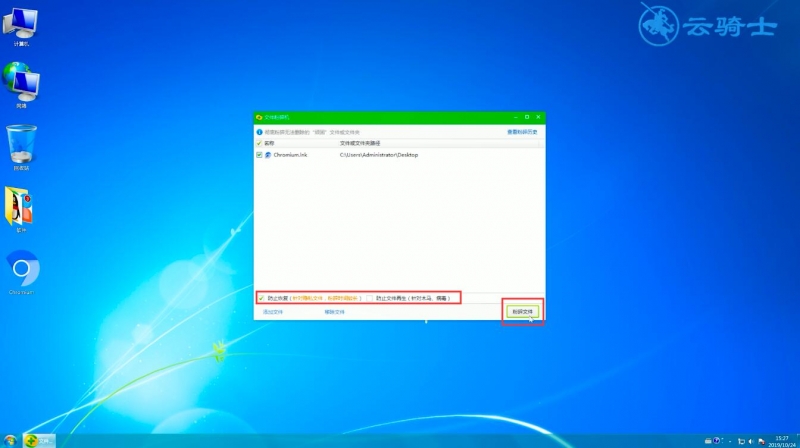
Task: Click the C:\Users\Administrator\Desktop path text
Action: point(379,155)
